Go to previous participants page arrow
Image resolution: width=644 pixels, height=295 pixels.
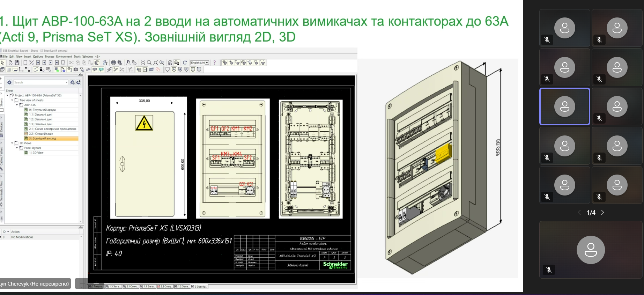click(579, 212)
